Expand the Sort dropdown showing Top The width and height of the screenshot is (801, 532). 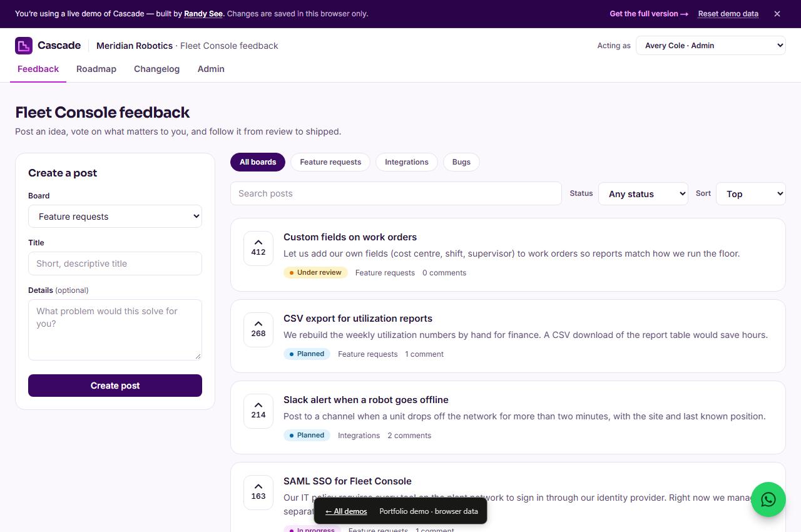(751, 194)
